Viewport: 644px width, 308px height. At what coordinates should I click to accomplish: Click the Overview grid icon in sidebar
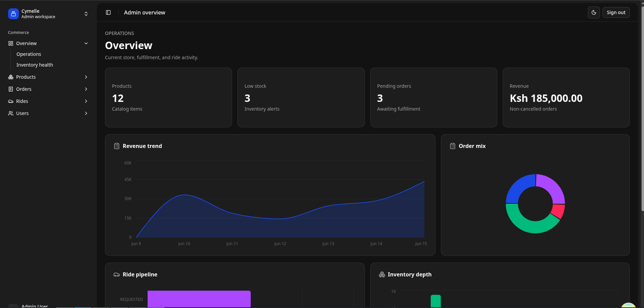click(11, 43)
